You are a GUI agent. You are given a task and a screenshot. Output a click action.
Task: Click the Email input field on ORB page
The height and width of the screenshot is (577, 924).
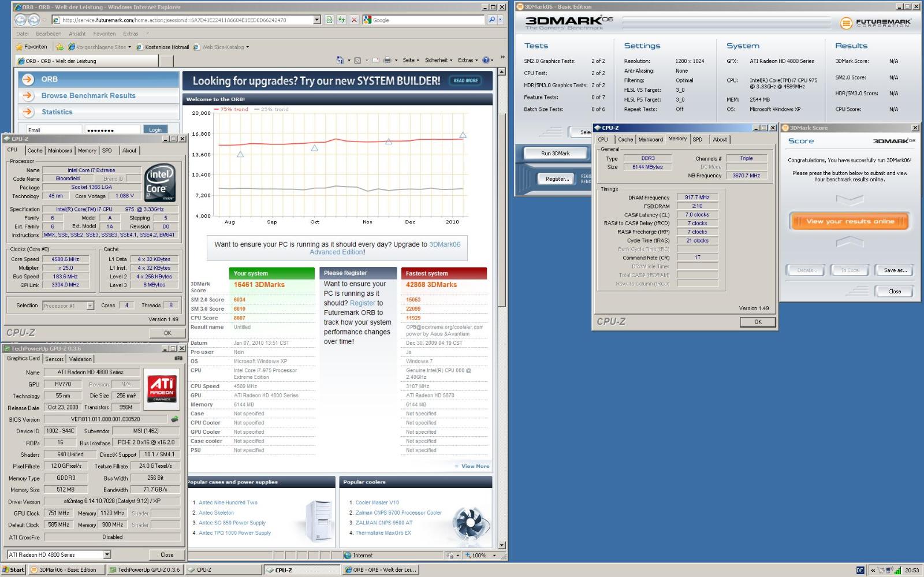(x=54, y=130)
